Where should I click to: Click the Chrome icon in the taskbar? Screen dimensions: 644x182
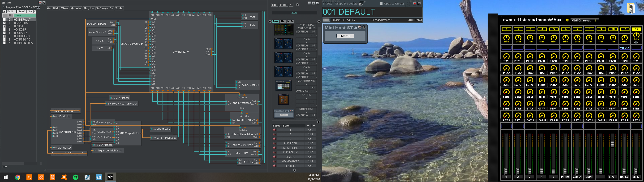click(x=17, y=177)
